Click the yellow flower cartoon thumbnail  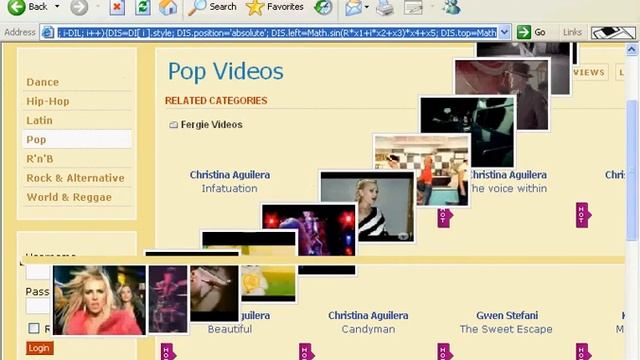click(268, 283)
